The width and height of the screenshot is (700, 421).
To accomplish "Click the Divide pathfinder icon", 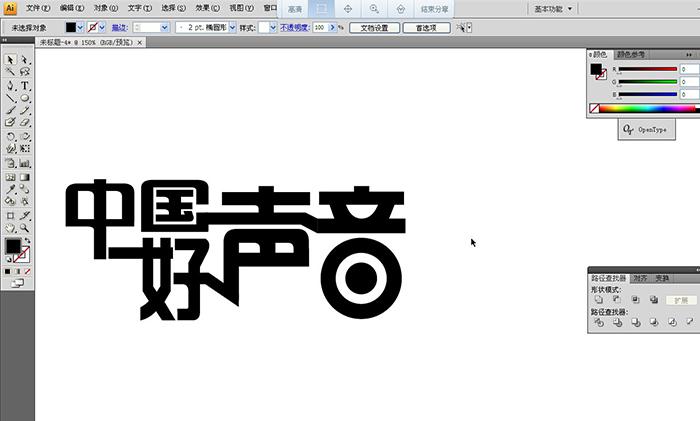I will (x=599, y=322).
